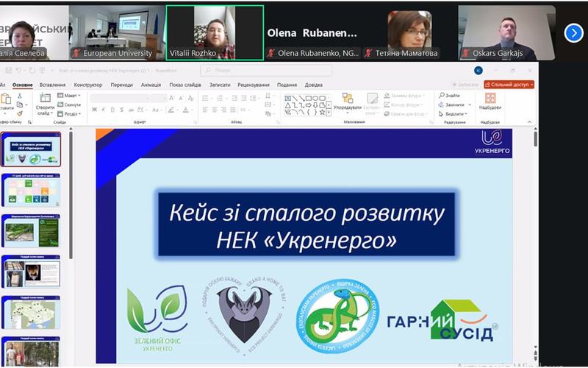Toggle align right paragraph button
This screenshot has width=588, height=368.
224,110
